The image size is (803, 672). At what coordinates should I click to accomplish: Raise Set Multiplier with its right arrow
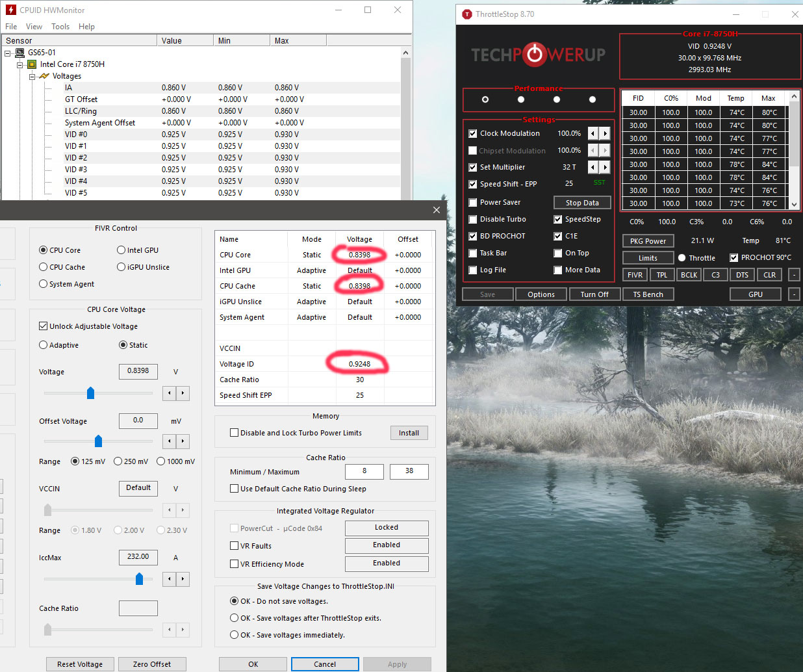[x=605, y=167]
